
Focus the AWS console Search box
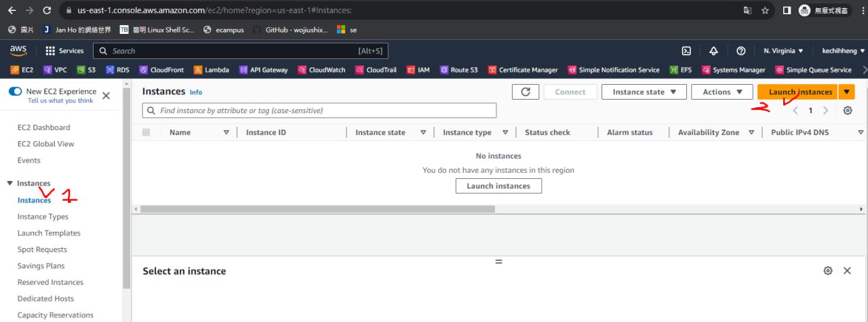(240, 51)
